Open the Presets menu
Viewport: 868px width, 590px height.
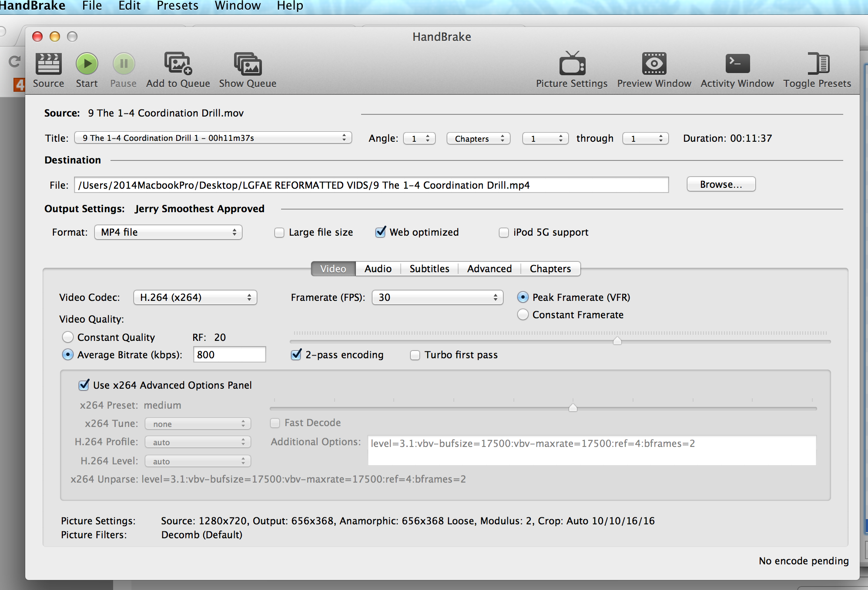[x=178, y=6]
